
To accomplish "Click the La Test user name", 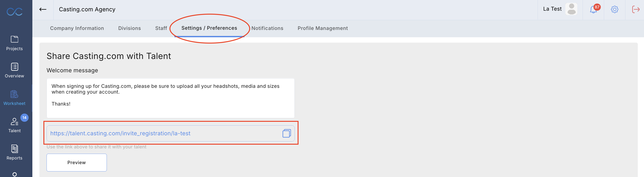I will pyautogui.click(x=552, y=9).
